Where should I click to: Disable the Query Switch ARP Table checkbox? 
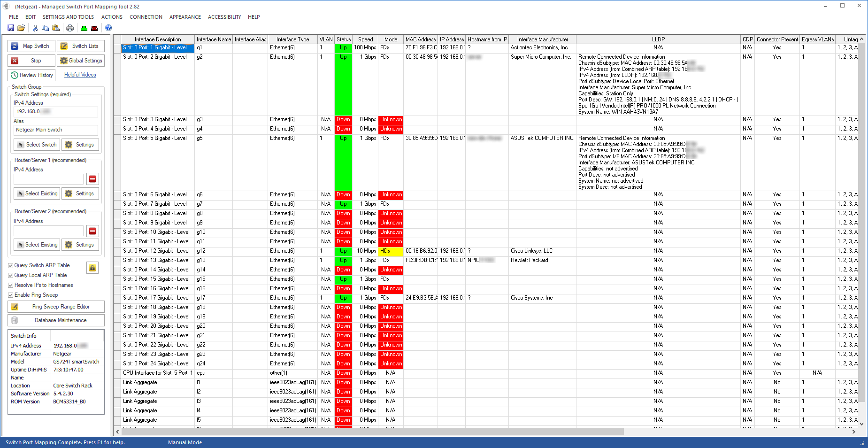click(x=10, y=265)
